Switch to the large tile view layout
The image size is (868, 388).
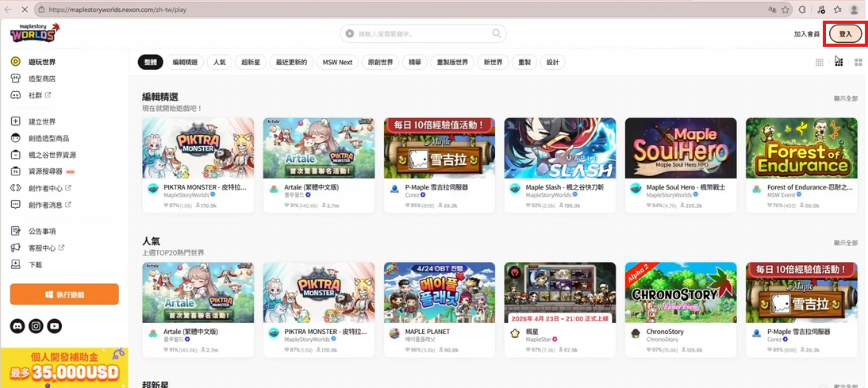(858, 62)
